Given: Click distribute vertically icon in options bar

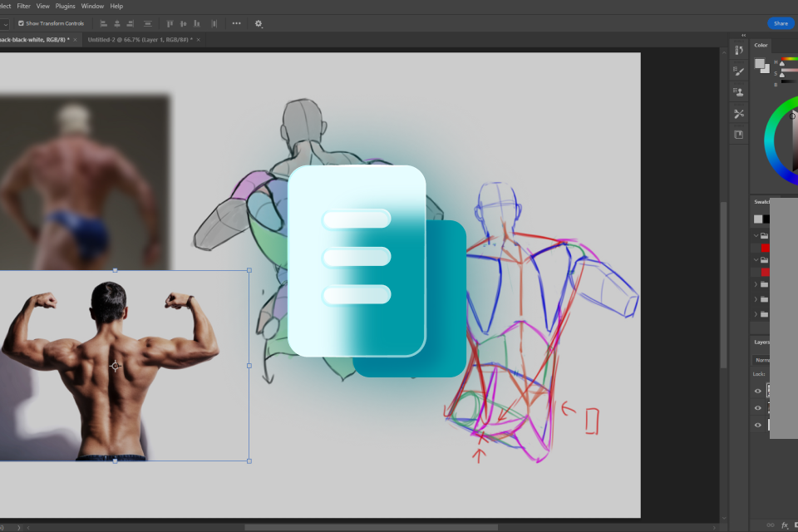Looking at the screenshot, I should click(x=148, y=23).
